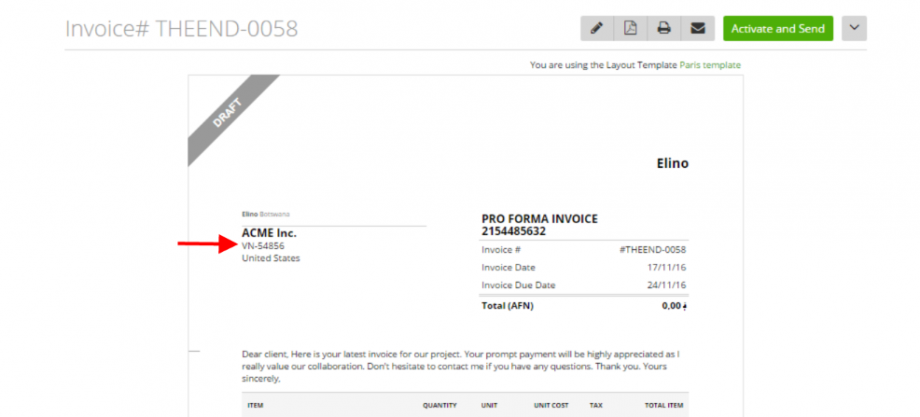Click the VN-54856 client number

pyautogui.click(x=263, y=246)
